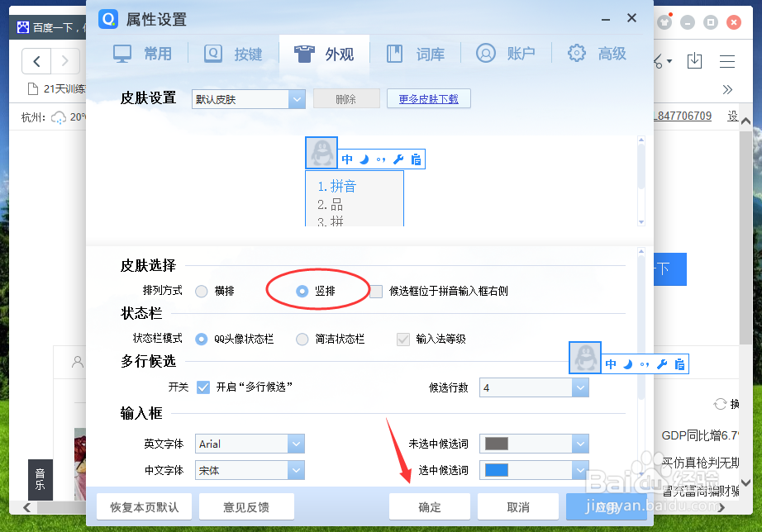Open the 中文字体 宋体 dropdown
The image size is (762, 532).
pyautogui.click(x=250, y=470)
